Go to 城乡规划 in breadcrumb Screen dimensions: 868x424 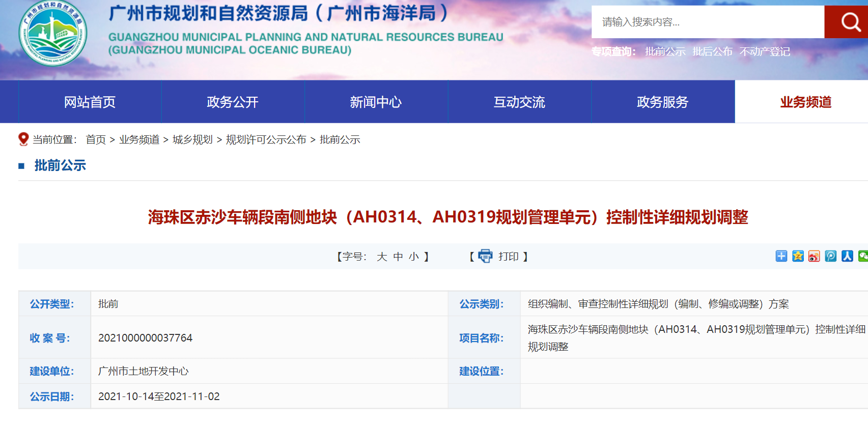pyautogui.click(x=192, y=139)
